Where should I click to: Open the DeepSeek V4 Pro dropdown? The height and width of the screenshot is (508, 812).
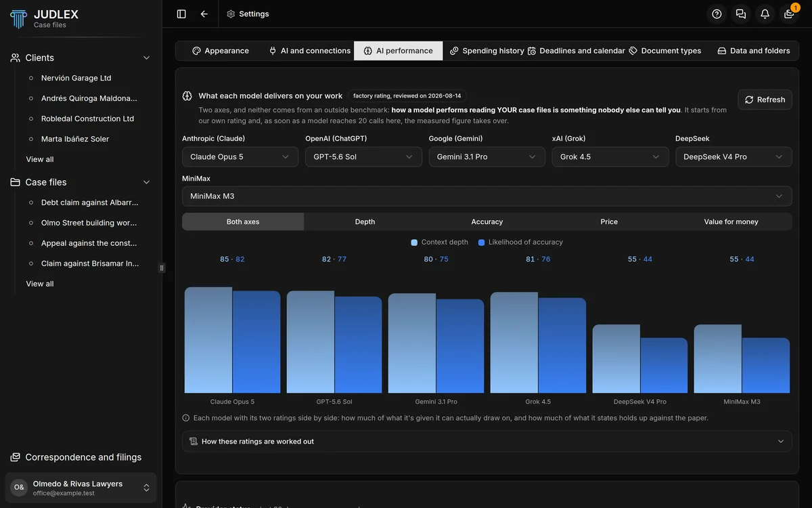pos(734,156)
